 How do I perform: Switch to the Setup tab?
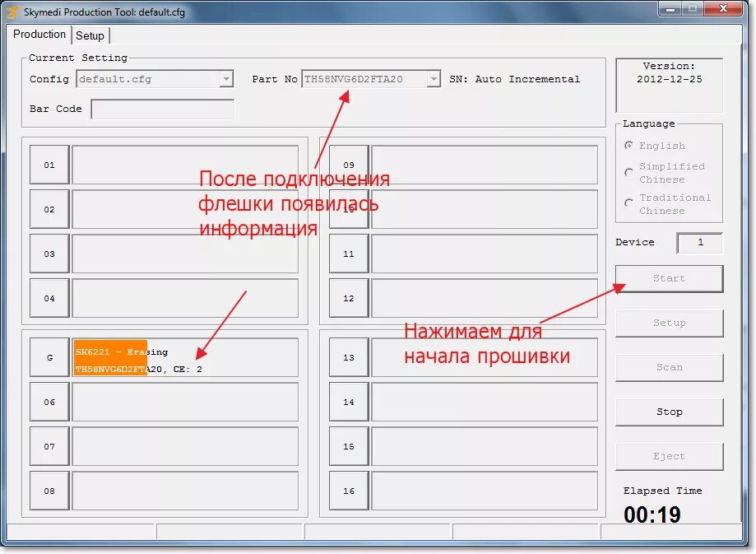pos(90,35)
